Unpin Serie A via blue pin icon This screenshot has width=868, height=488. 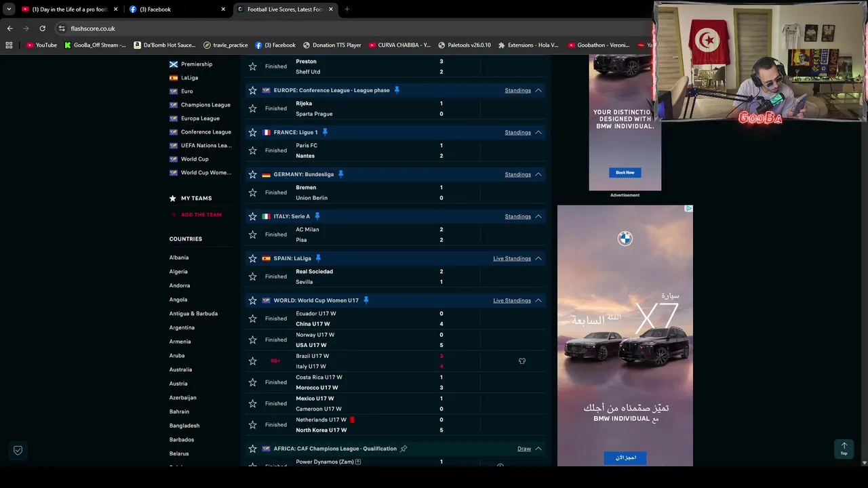317,216
